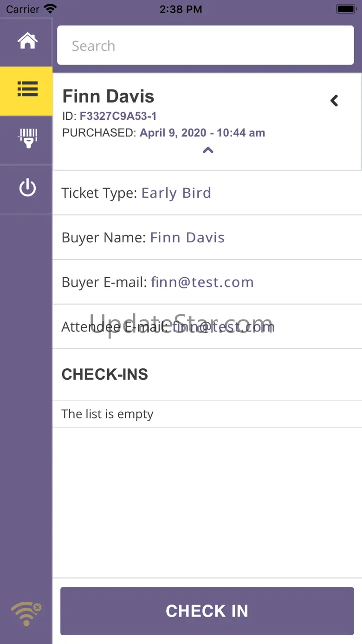Tap the Finn Davis header name

[x=108, y=96]
